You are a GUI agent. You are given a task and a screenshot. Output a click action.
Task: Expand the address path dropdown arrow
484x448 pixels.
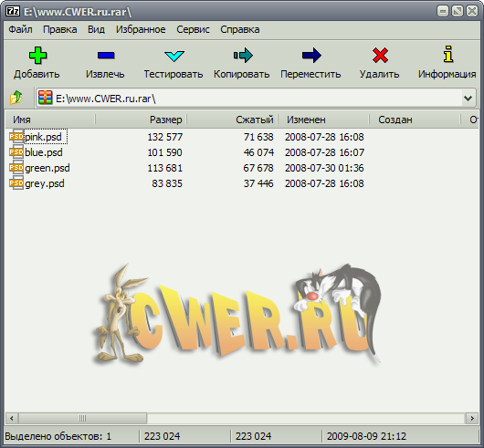pyautogui.click(x=468, y=99)
